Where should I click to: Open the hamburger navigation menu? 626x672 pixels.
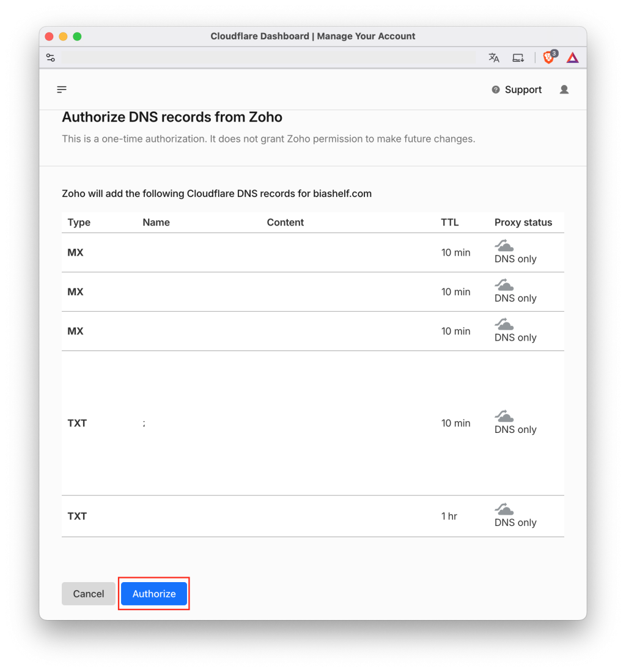[x=62, y=89]
